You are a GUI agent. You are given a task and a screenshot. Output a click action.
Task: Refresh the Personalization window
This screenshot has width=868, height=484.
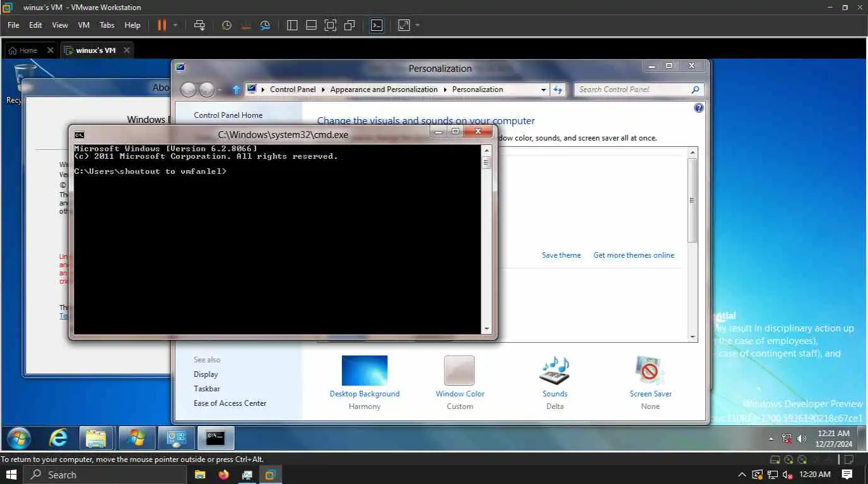click(x=558, y=89)
